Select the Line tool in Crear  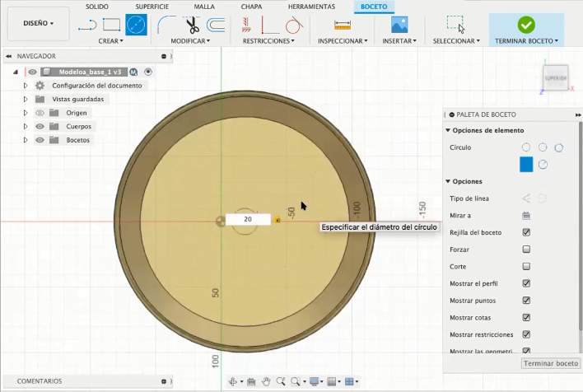[87, 26]
